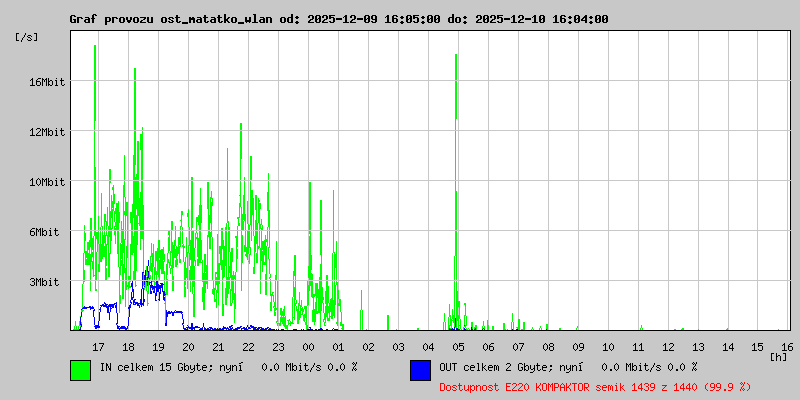
Task: Click the '23' hour label on x-axis
Action: pyautogui.click(x=279, y=347)
